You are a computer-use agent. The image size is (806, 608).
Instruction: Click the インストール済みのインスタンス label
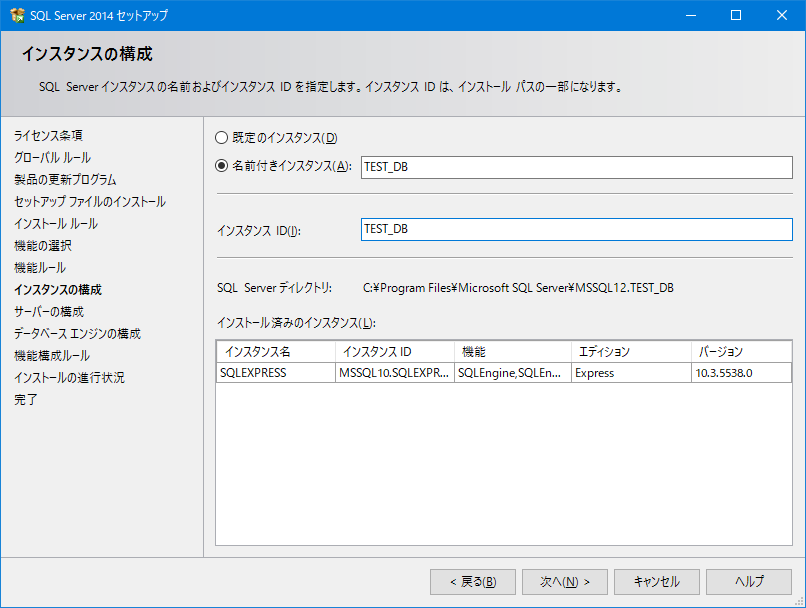click(x=296, y=323)
